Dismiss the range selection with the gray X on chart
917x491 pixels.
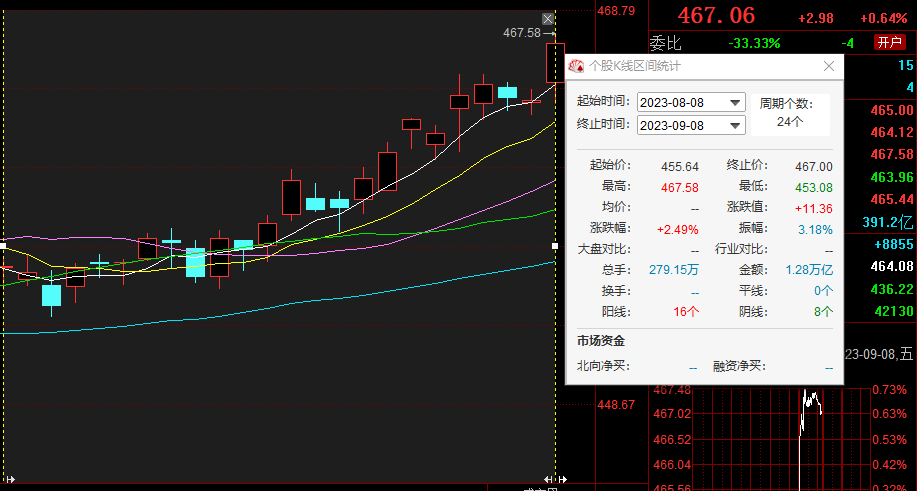click(547, 19)
